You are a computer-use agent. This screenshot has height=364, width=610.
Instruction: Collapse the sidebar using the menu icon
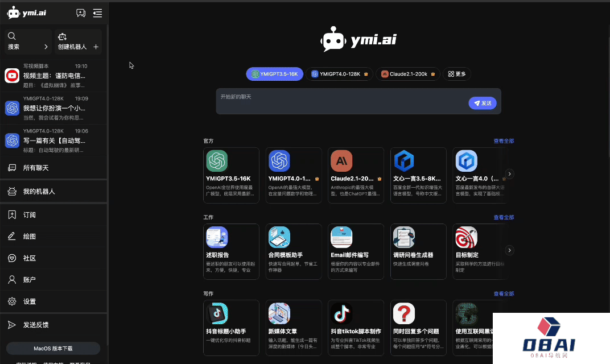point(97,13)
